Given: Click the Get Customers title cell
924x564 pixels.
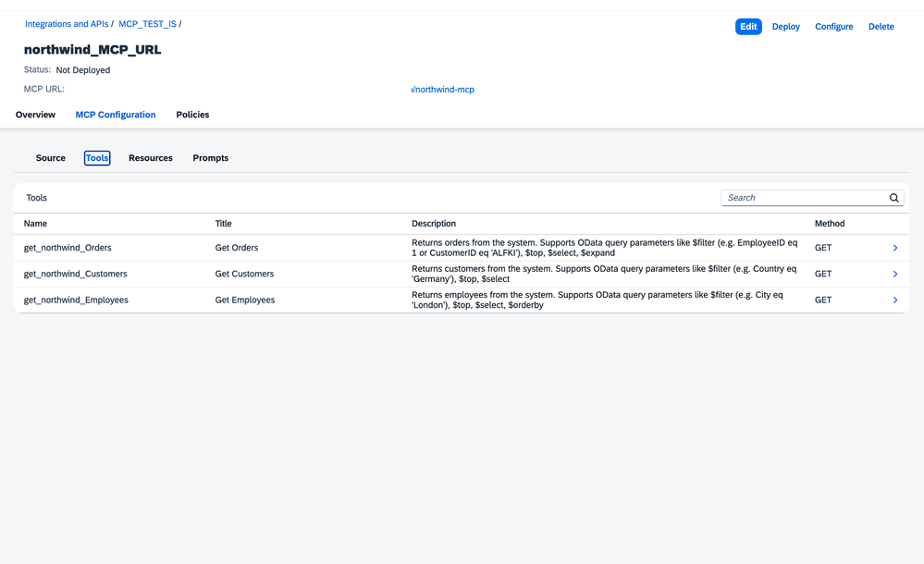Looking at the screenshot, I should [x=244, y=274].
